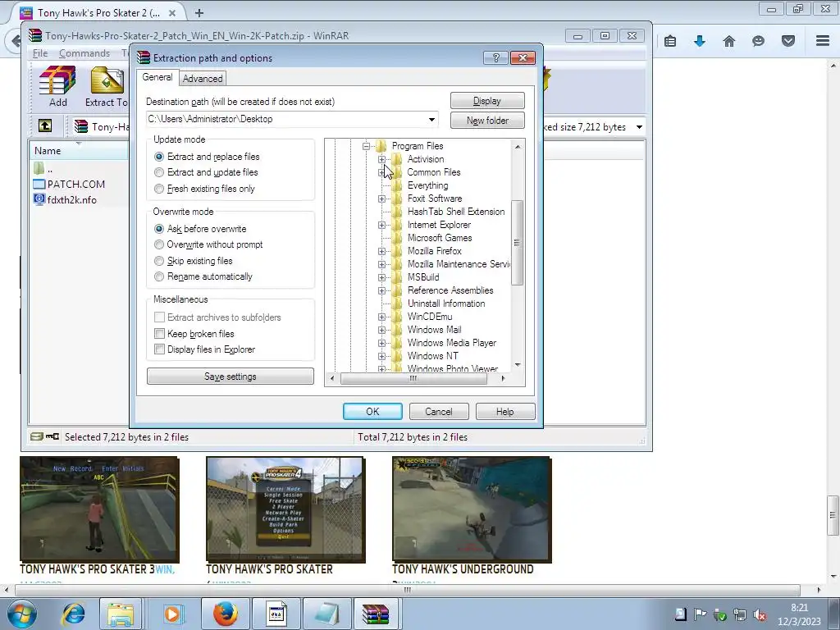The width and height of the screenshot is (840, 630).
Task: Switch to the Advanced tab
Action: pos(203,79)
